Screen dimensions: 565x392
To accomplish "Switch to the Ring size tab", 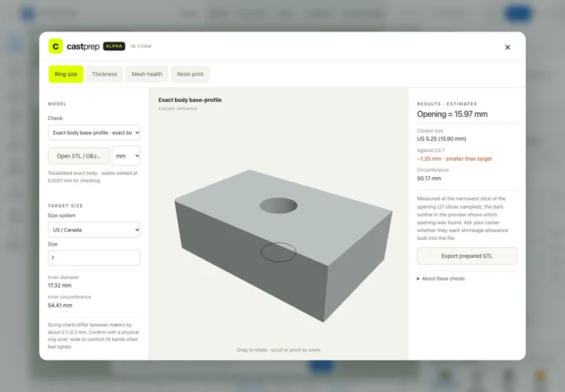I will (x=66, y=74).
